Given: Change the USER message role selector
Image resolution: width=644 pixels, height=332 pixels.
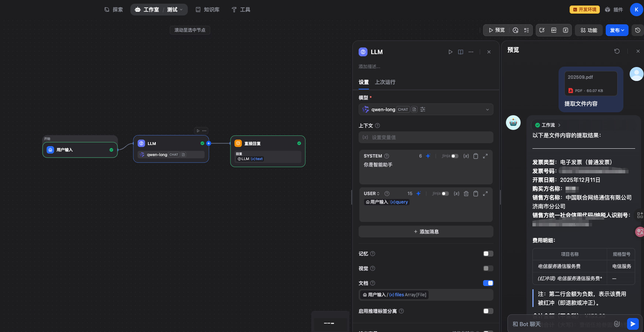Looking at the screenshot, I should coord(372,194).
